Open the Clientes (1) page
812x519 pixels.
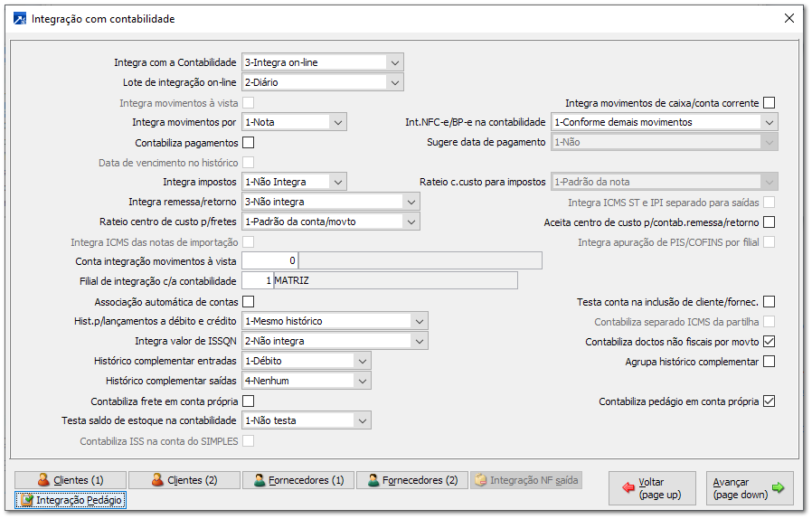(71, 480)
